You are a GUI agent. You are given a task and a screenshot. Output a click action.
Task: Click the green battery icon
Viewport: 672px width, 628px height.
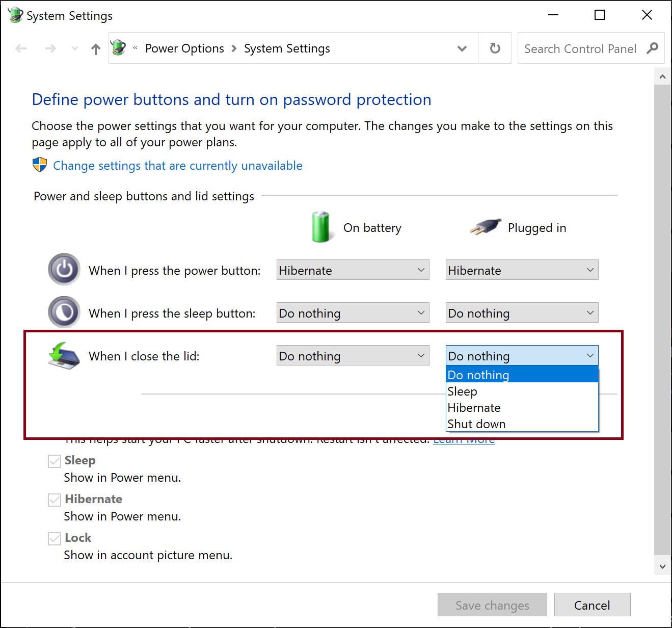coord(321,227)
